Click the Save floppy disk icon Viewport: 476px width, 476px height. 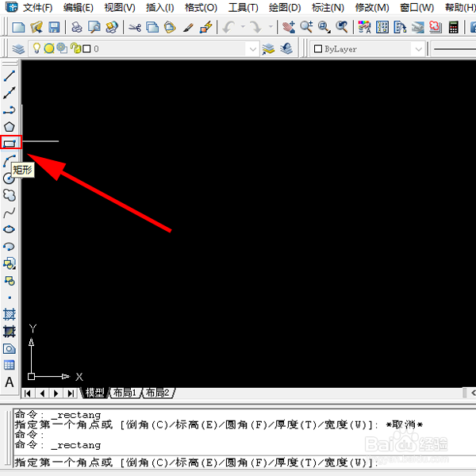coord(54,27)
